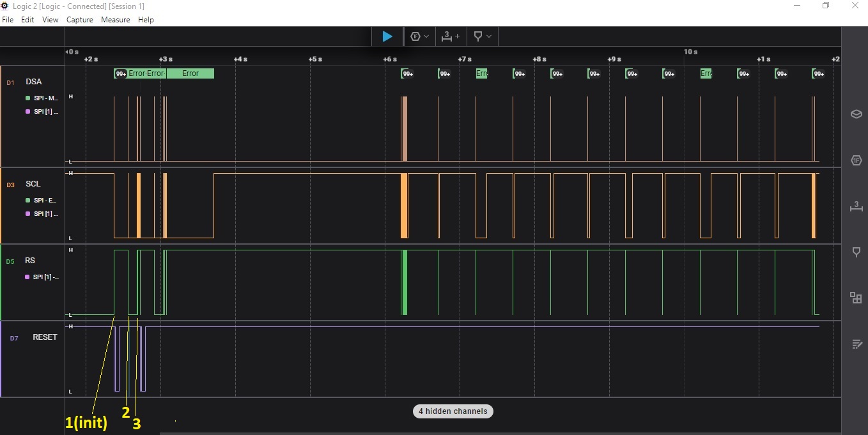
Task: Click the add measurement tool in the top toolbar
Action: click(x=451, y=36)
